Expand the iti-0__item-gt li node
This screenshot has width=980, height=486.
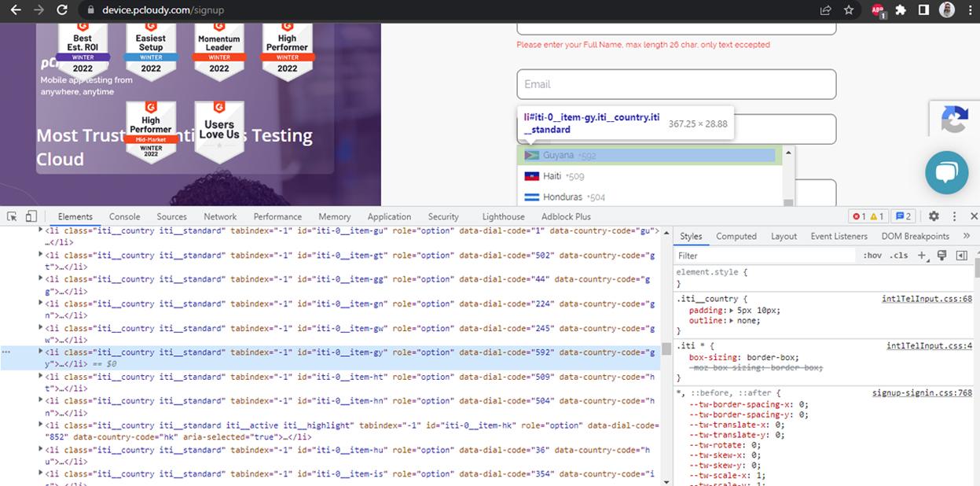coord(41,256)
